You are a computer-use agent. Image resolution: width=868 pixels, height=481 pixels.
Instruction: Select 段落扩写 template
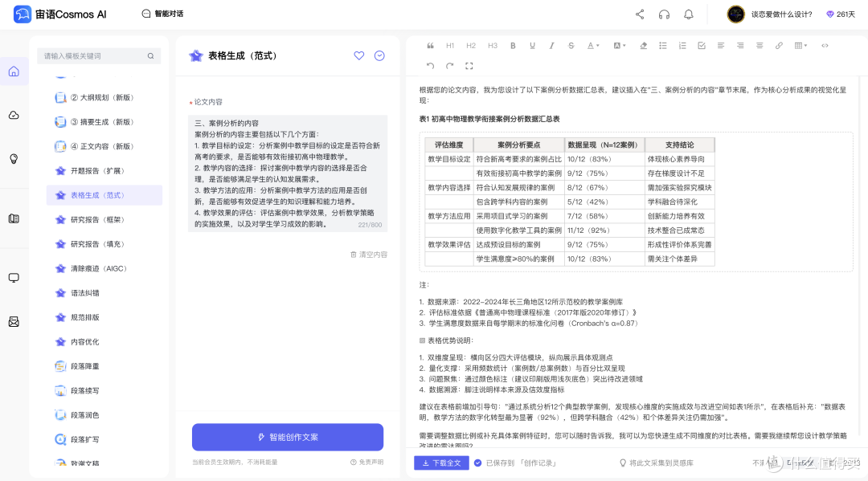pyautogui.click(x=104, y=439)
